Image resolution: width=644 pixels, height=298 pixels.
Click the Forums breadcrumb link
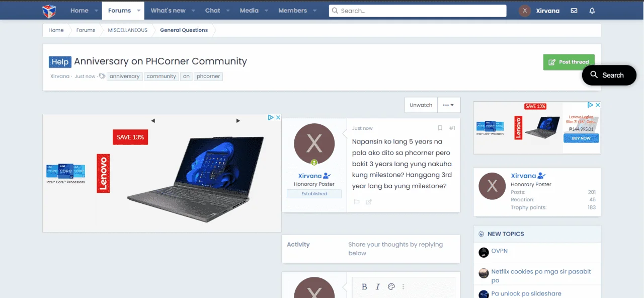[x=86, y=30]
